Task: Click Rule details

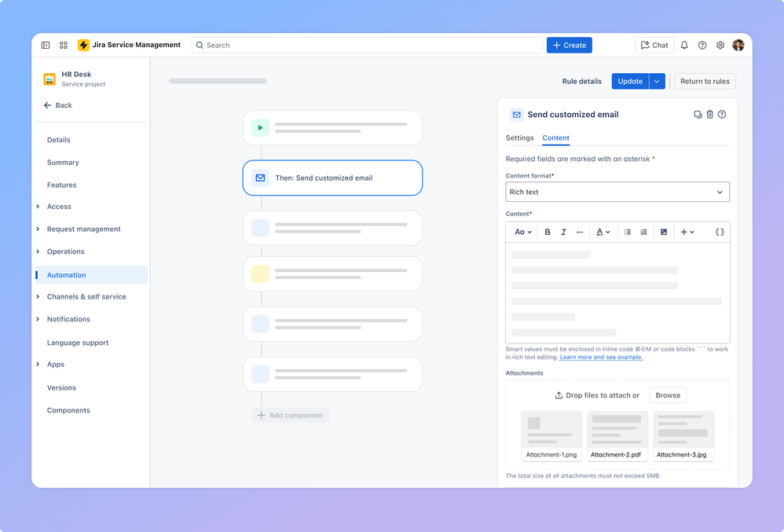Action: (581, 82)
